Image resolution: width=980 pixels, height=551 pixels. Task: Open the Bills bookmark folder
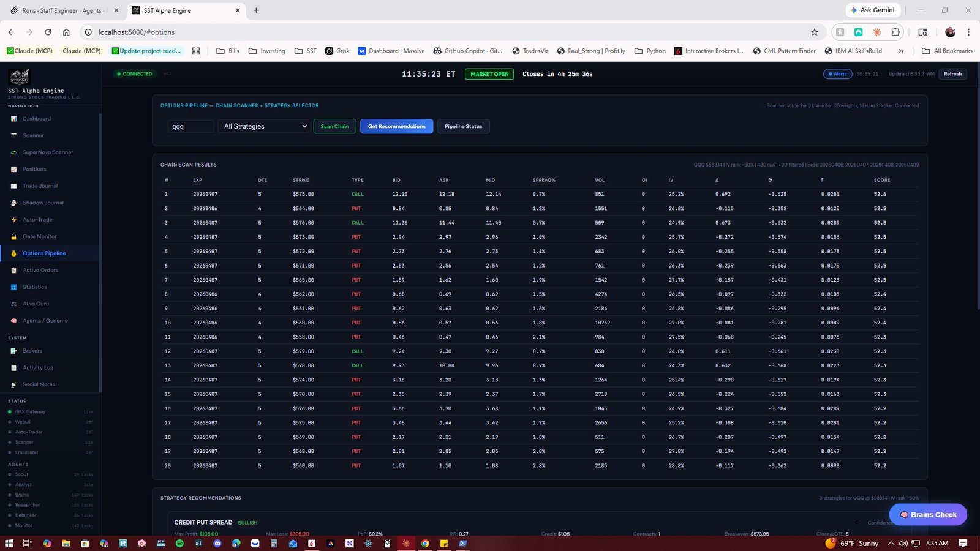[x=228, y=51]
